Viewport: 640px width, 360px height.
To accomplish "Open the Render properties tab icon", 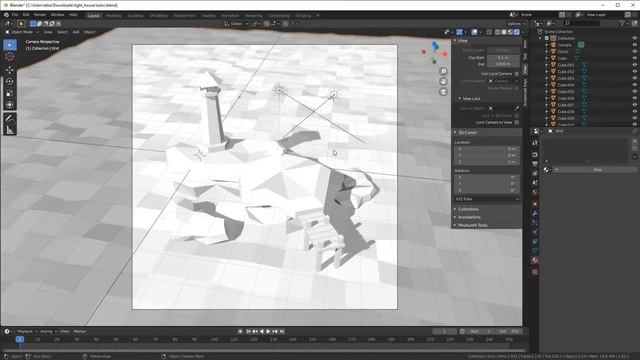I will (x=535, y=155).
